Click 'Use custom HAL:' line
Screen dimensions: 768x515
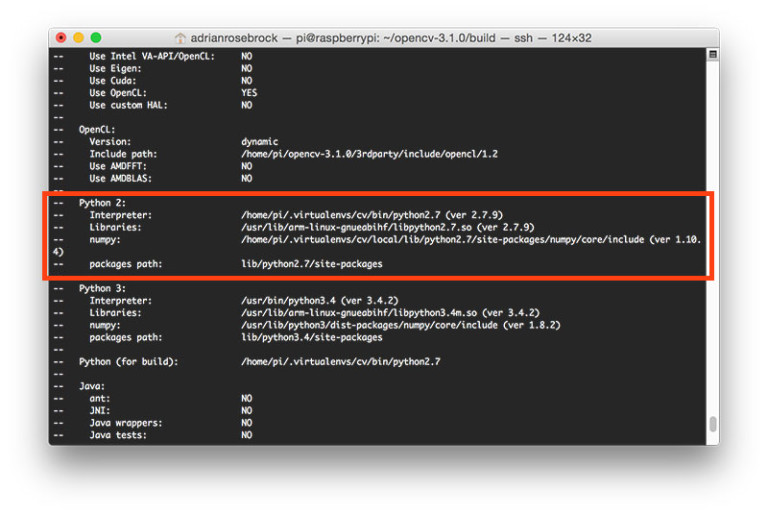(x=128, y=105)
